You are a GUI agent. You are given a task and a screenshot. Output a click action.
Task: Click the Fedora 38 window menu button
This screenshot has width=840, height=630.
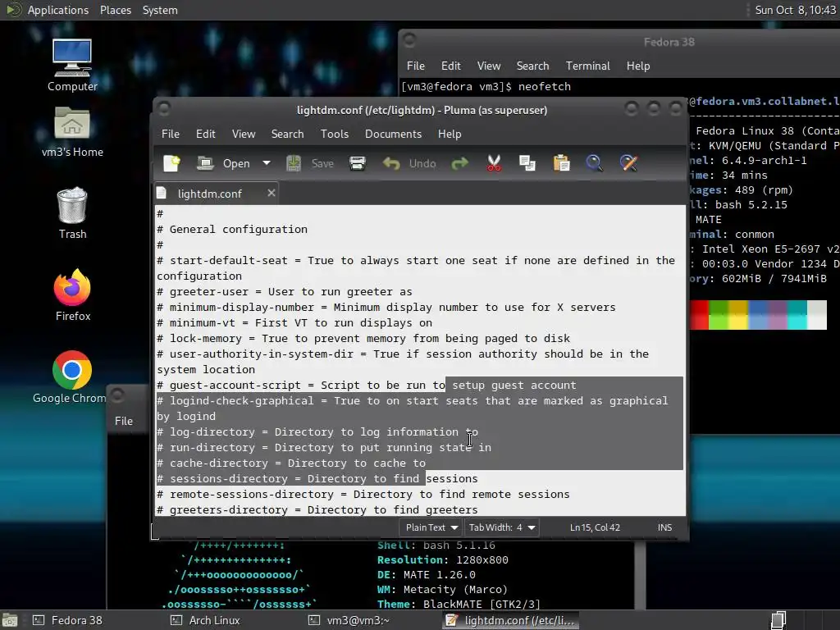point(410,41)
